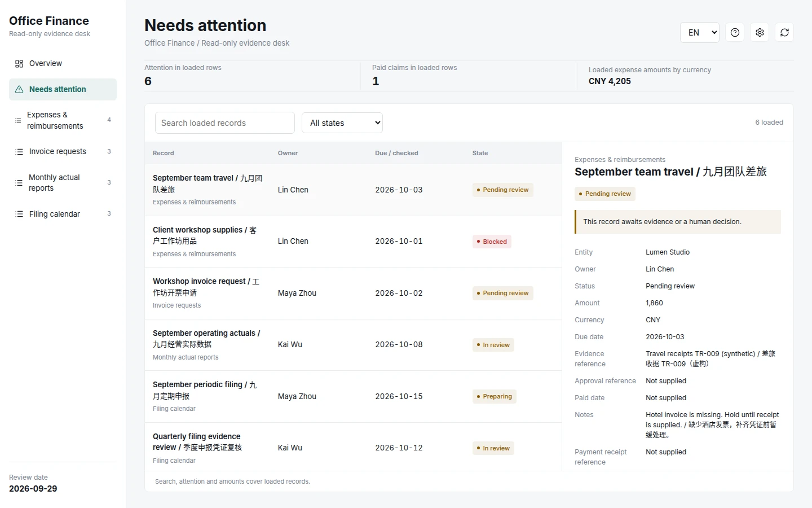Click the due date 2026-10-15 cell
812x508 pixels.
(x=399, y=397)
